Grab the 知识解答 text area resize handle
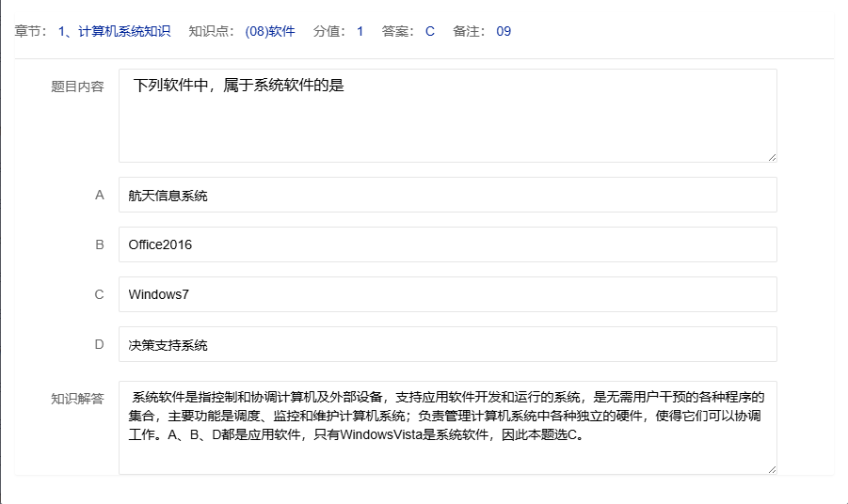Image resolution: width=848 pixels, height=504 pixels. coord(772,469)
